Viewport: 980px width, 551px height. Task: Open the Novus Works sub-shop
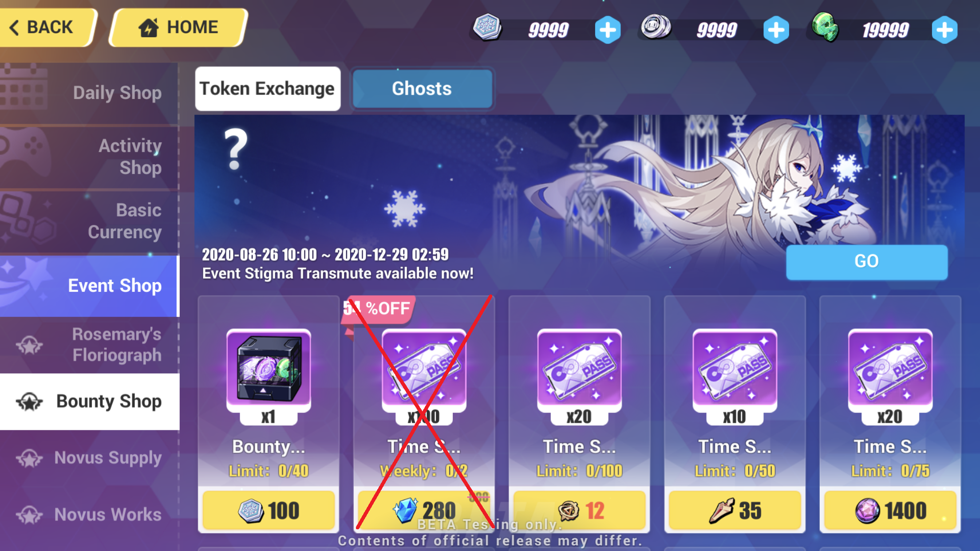tap(89, 515)
